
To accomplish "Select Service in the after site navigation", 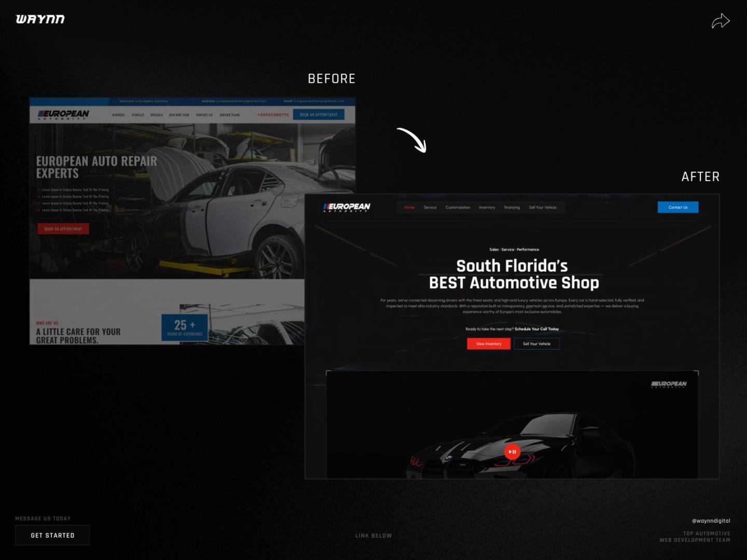I will (430, 207).
